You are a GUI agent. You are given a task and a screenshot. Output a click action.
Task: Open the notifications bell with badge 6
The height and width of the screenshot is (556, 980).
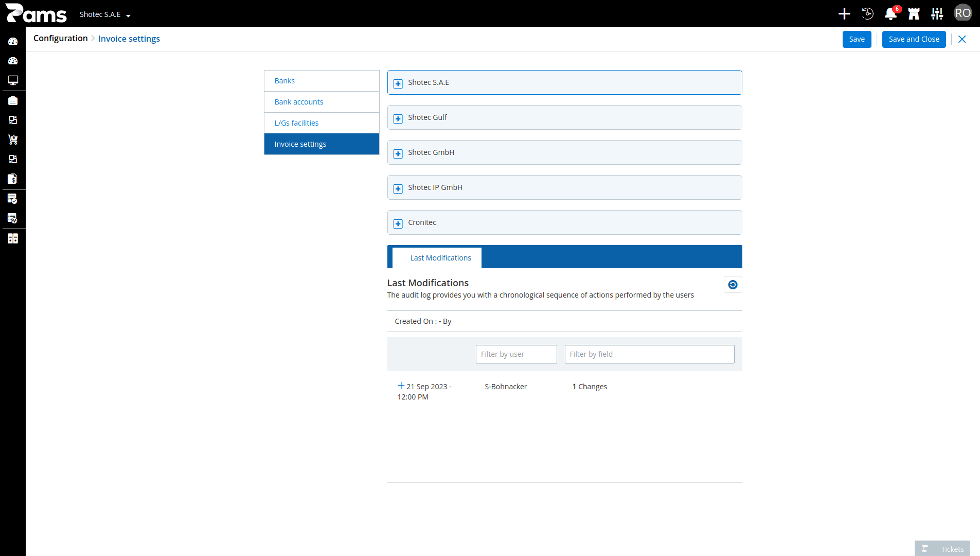[891, 14]
